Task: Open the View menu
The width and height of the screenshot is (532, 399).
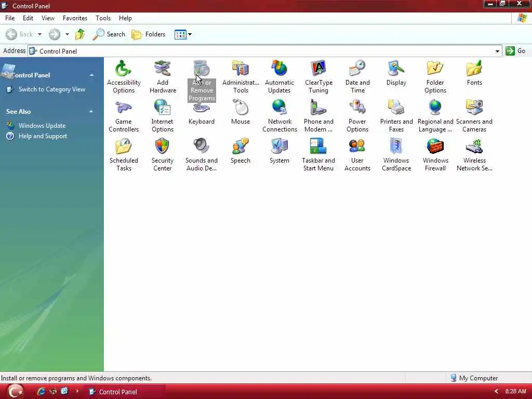Action: pos(48,18)
